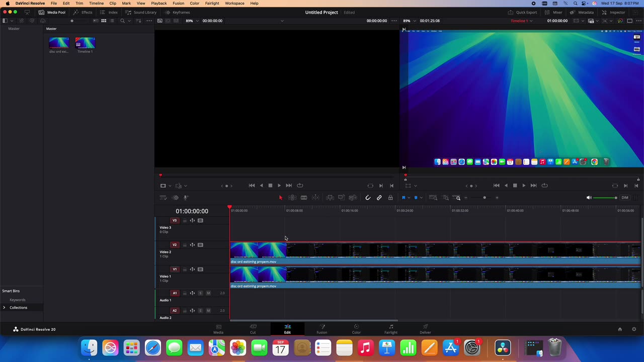Open the Color page

pyautogui.click(x=356, y=329)
